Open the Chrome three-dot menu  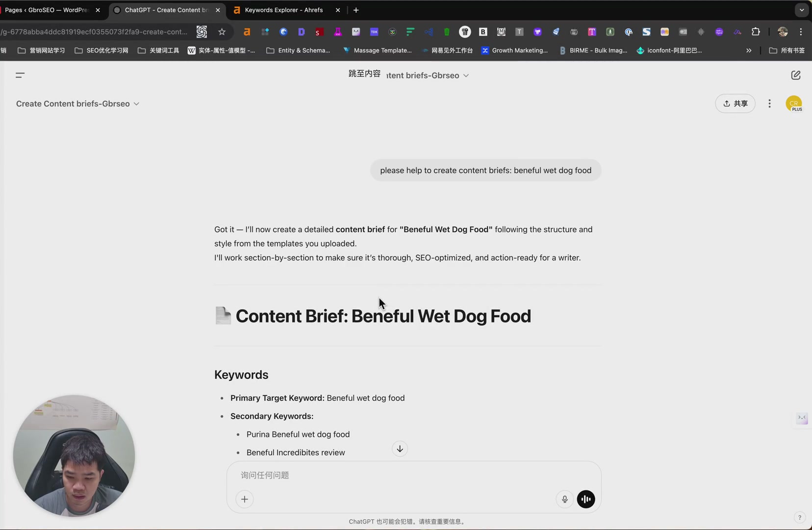(x=801, y=32)
